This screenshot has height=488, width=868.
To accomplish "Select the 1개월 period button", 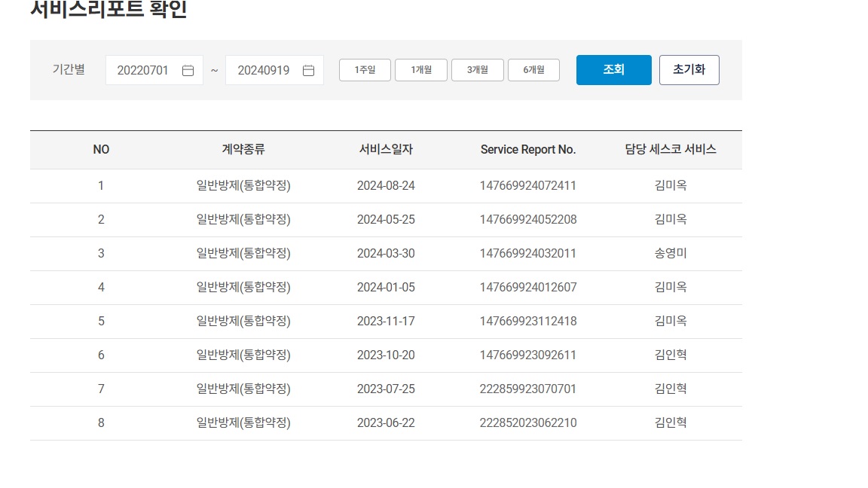I will click(x=421, y=70).
